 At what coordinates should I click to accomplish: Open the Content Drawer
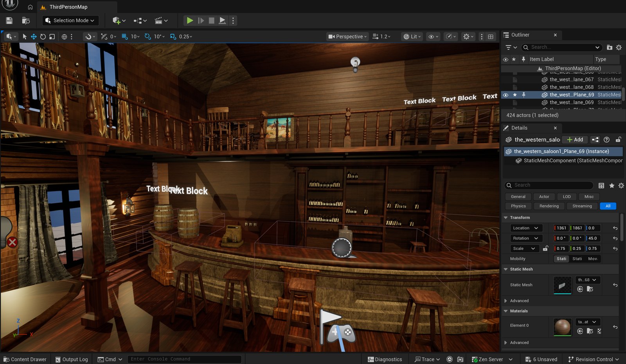pyautogui.click(x=25, y=359)
